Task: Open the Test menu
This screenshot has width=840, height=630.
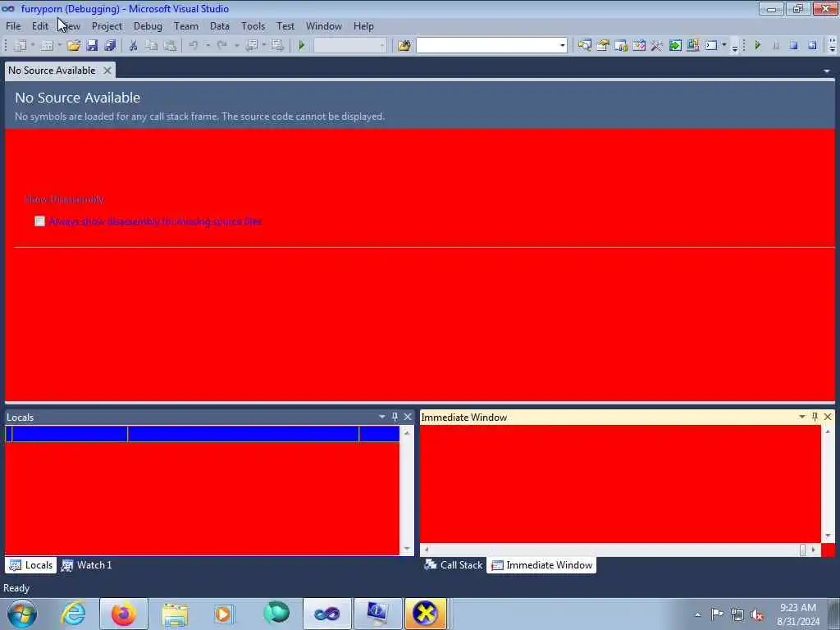Action: (x=285, y=25)
